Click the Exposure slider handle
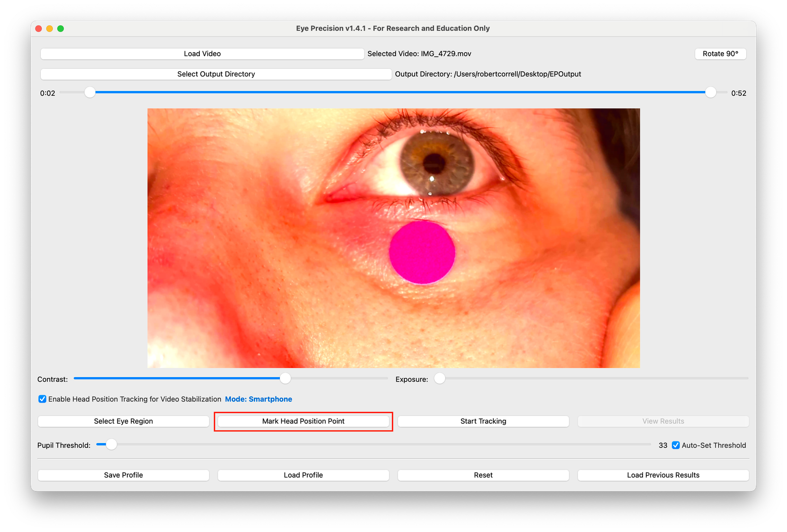 pos(439,378)
